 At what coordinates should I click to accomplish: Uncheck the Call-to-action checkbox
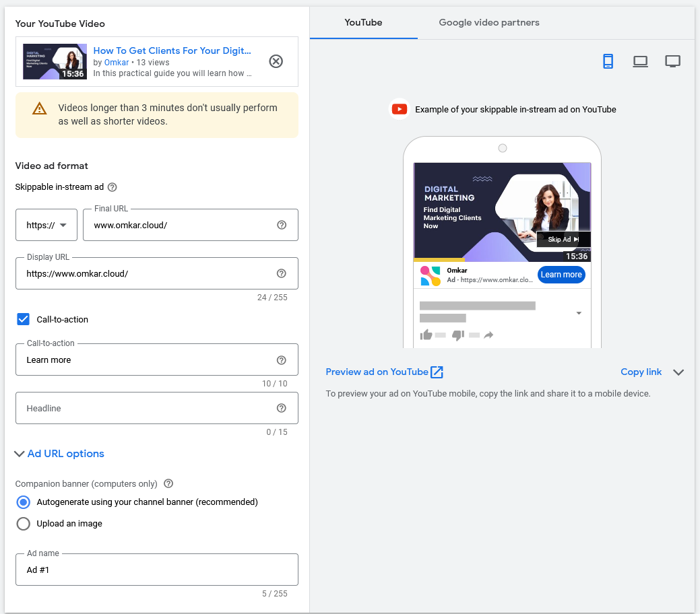click(x=23, y=319)
